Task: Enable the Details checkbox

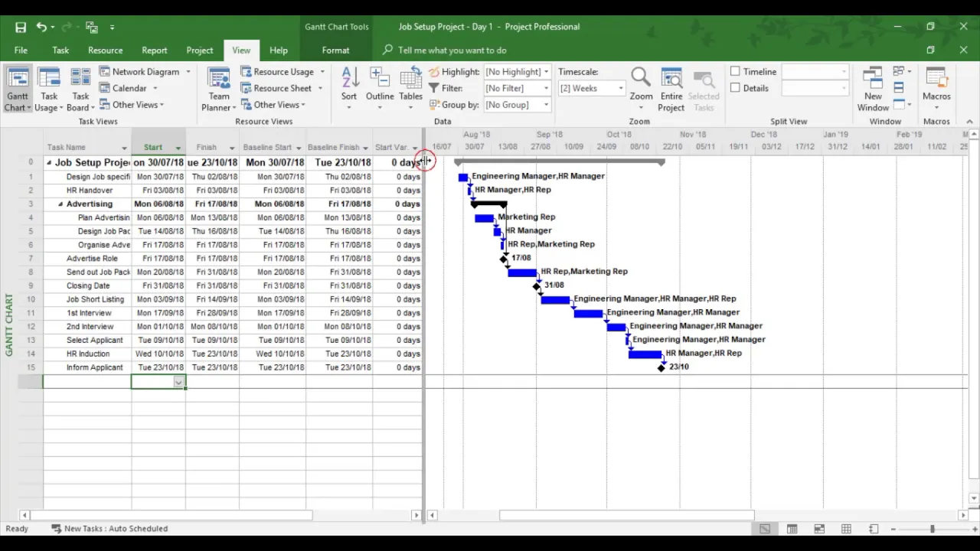Action: click(735, 88)
